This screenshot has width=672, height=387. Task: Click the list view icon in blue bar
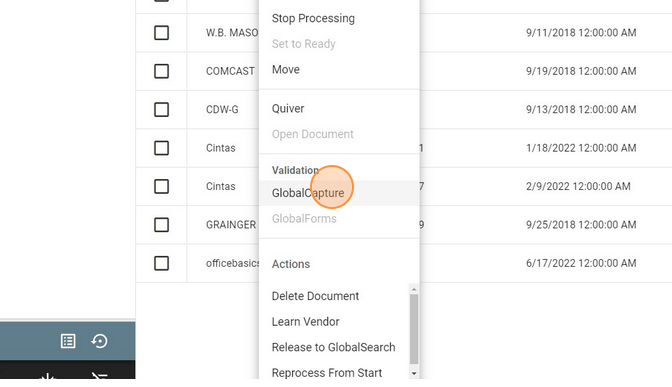click(x=68, y=341)
